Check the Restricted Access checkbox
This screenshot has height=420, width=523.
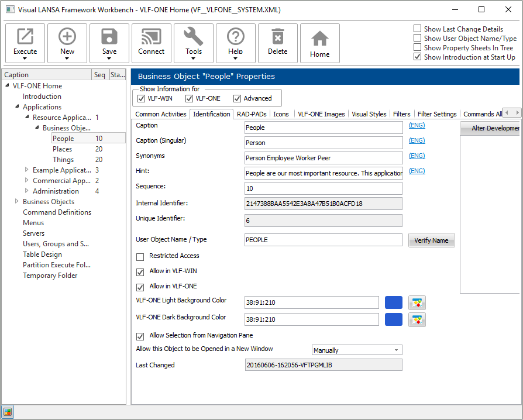[140, 257]
